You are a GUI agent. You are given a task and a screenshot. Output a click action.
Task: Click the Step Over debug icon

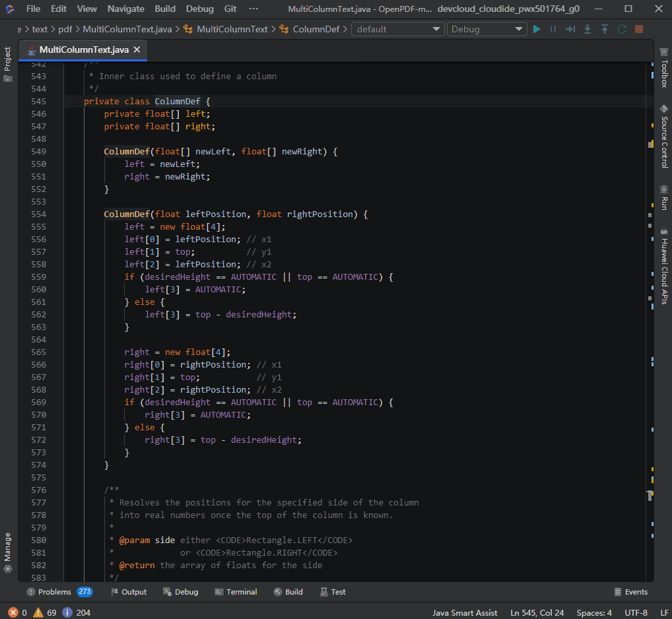[571, 29]
